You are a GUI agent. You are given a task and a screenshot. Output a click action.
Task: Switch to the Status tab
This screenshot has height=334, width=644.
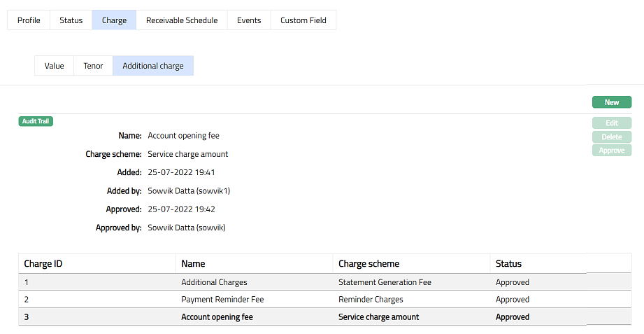coord(71,20)
